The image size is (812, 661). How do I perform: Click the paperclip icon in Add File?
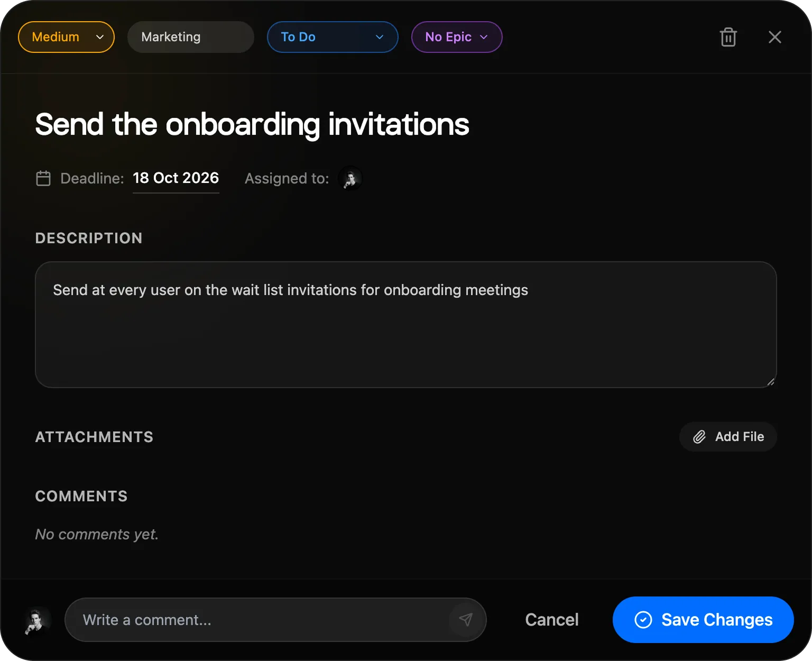point(699,437)
